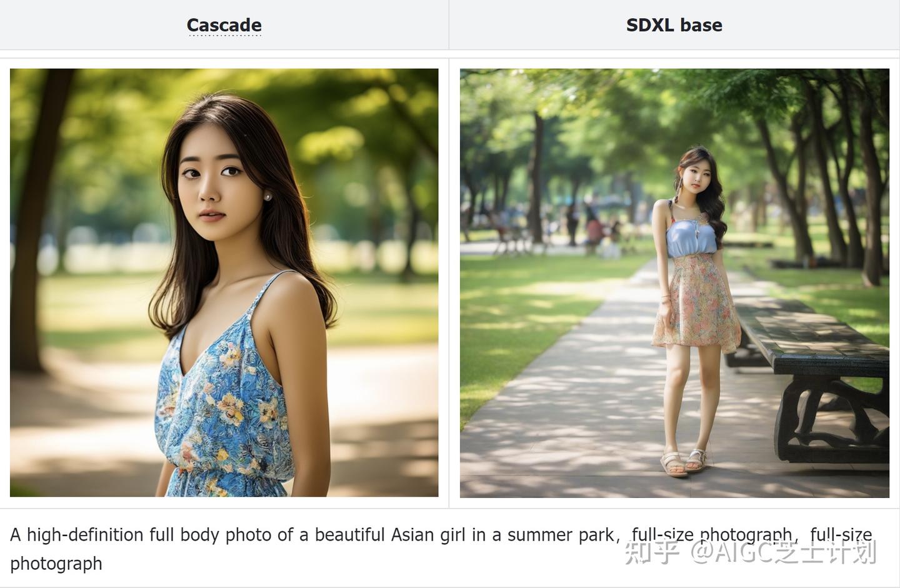900x588 pixels.
Task: Click the park bench in the SDXL image
Action: coord(812,375)
